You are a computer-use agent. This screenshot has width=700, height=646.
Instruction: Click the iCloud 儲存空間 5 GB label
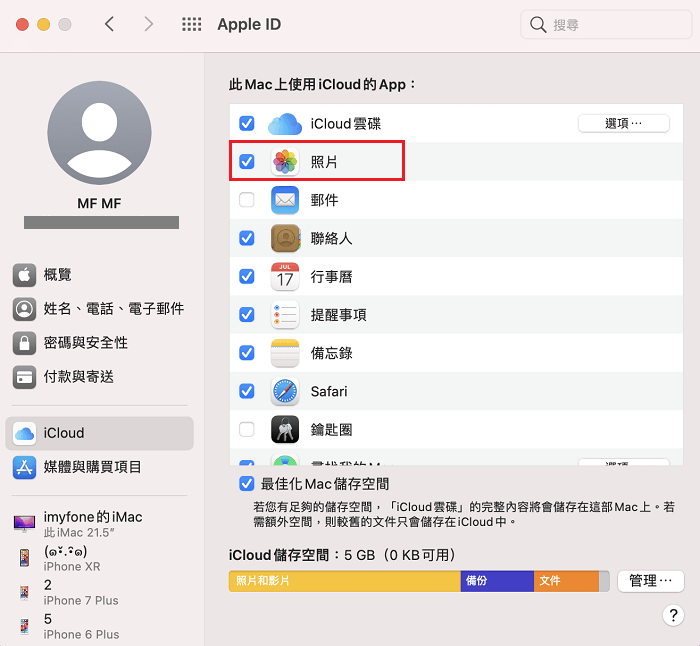pos(342,555)
